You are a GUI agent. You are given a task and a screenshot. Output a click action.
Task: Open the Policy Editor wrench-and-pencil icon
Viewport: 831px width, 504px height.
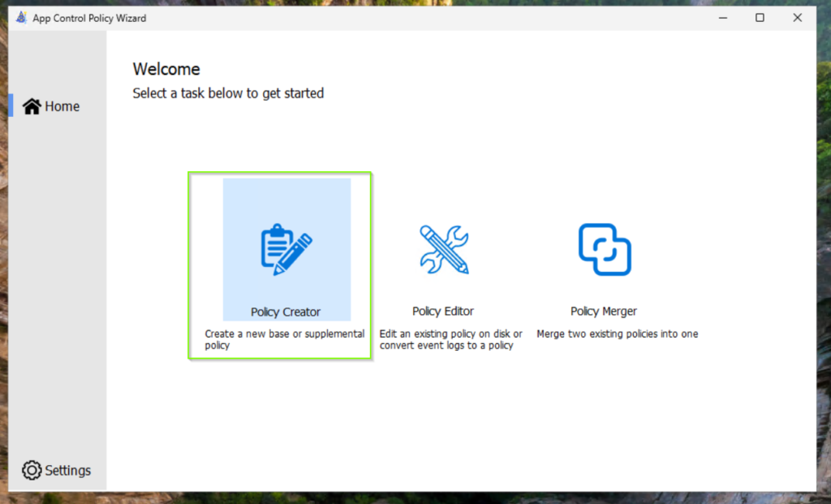coord(444,249)
